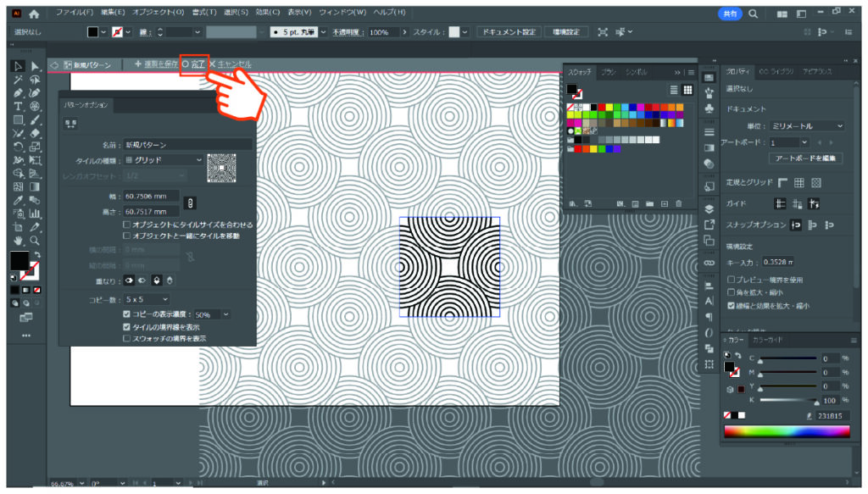Image resolution: width=868 pixels, height=494 pixels.
Task: Enable 角を拡大・縮小 checkbox
Action: pyautogui.click(x=731, y=292)
